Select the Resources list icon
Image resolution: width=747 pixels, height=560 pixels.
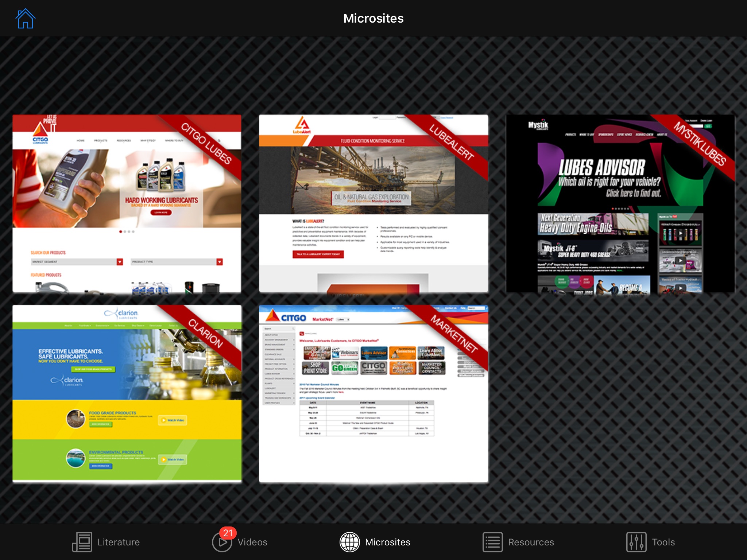point(493,542)
